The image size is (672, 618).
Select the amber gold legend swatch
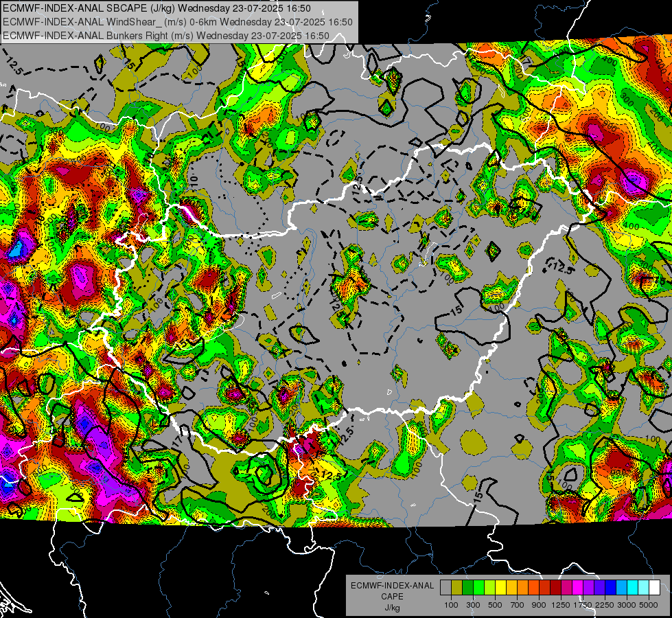click(511, 587)
